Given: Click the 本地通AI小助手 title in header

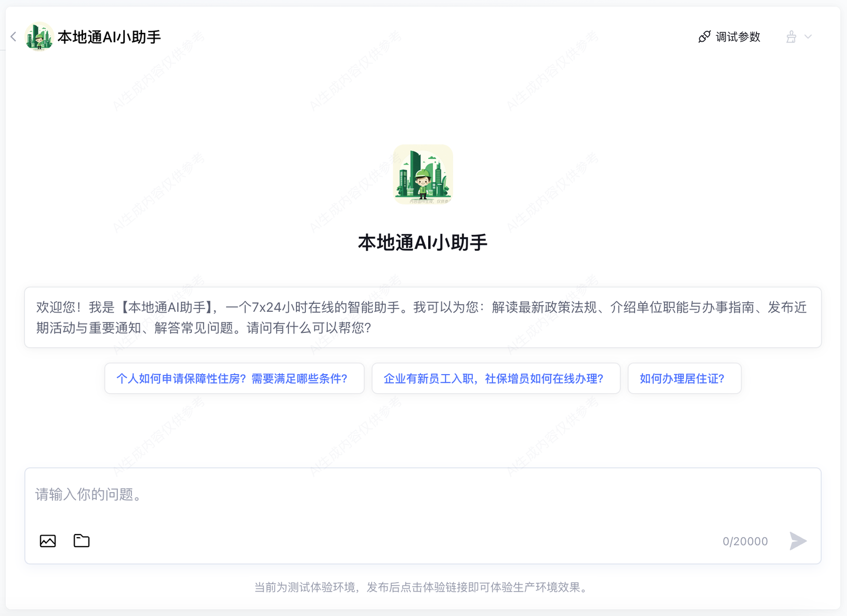Looking at the screenshot, I should [109, 37].
